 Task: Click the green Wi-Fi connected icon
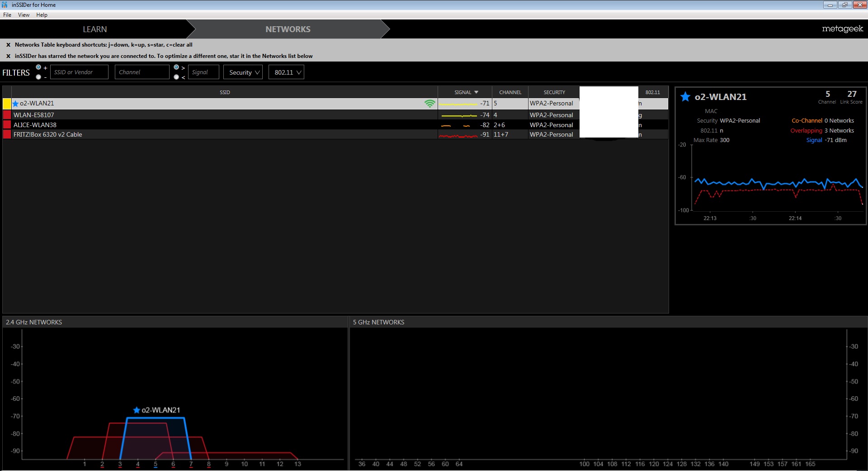(429, 104)
